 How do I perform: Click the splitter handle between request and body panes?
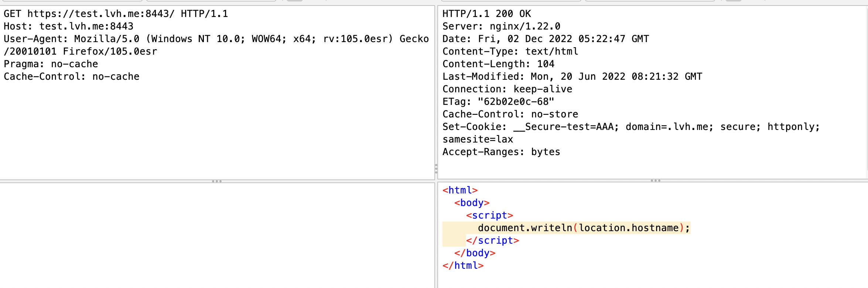[217, 181]
